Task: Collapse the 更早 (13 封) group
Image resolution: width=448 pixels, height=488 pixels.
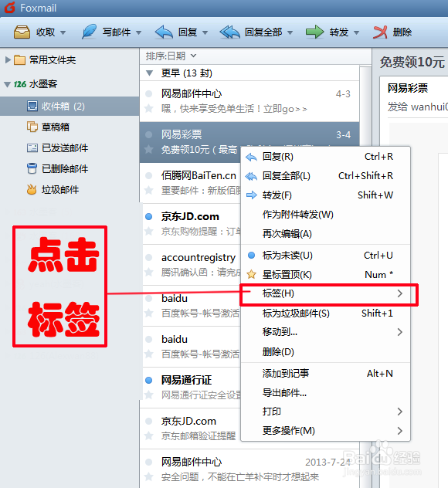Action: [x=149, y=73]
